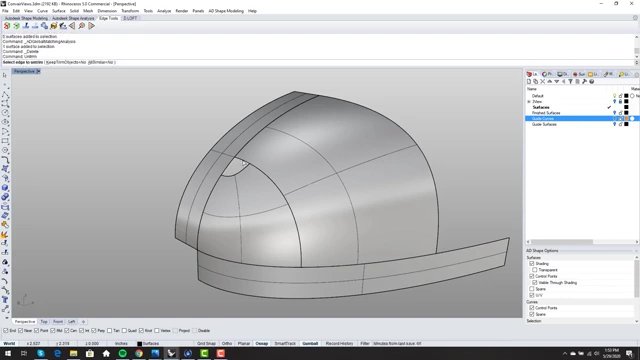This screenshot has height=360, width=640.
Task: Click the layer filter funnel icon
Action: (x=571, y=82)
